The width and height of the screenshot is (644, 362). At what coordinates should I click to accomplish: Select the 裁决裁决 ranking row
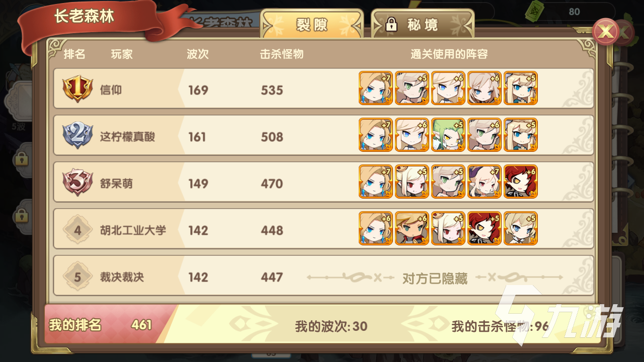tap(324, 276)
